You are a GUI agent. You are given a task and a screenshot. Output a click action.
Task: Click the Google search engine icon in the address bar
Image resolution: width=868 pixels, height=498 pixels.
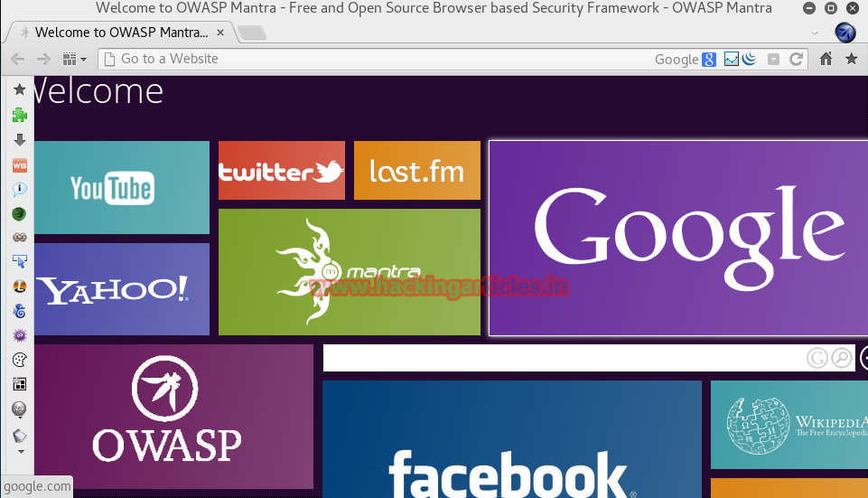(709, 60)
